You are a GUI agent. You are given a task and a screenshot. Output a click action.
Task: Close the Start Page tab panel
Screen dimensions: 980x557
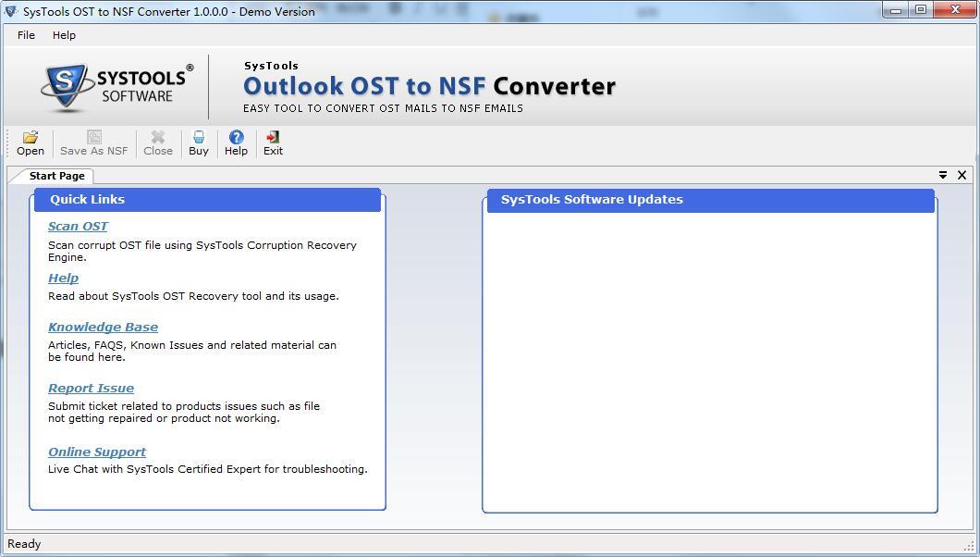962,175
